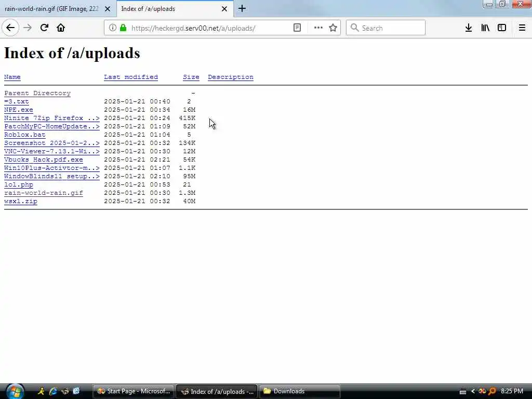Toggle reader view in address bar
The height and width of the screenshot is (399, 532).
[x=297, y=28]
